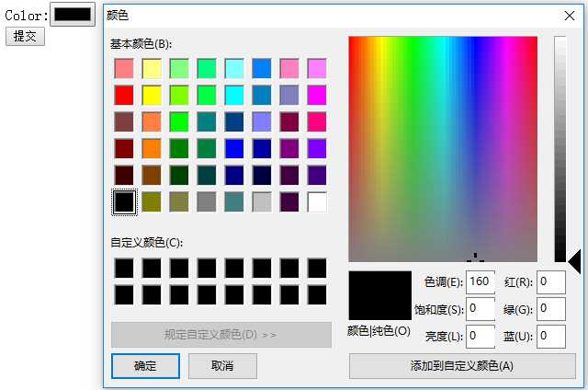Click the black triangle brightness slider arrow
The width and height of the screenshot is (588, 390).
click(x=574, y=261)
